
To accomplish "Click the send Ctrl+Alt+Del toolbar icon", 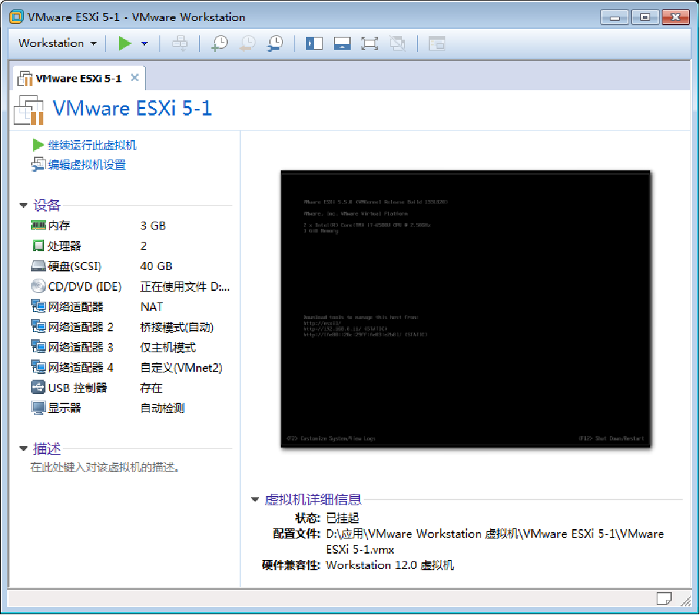I will 180,43.
